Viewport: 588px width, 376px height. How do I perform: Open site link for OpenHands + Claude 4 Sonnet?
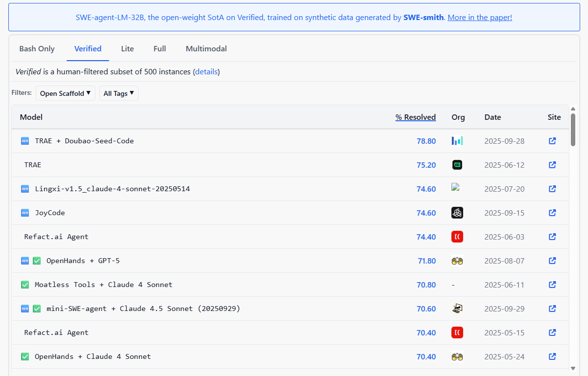[x=552, y=356]
